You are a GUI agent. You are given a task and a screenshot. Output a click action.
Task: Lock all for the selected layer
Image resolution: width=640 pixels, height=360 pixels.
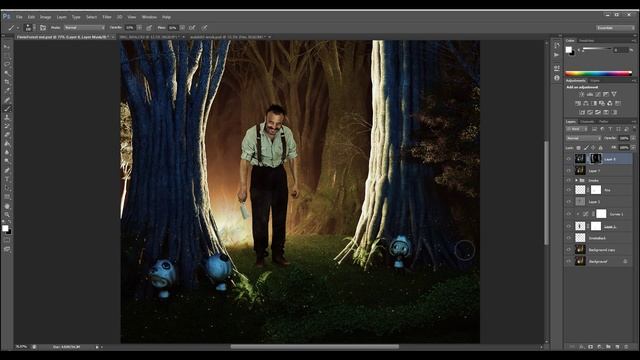click(x=600, y=148)
